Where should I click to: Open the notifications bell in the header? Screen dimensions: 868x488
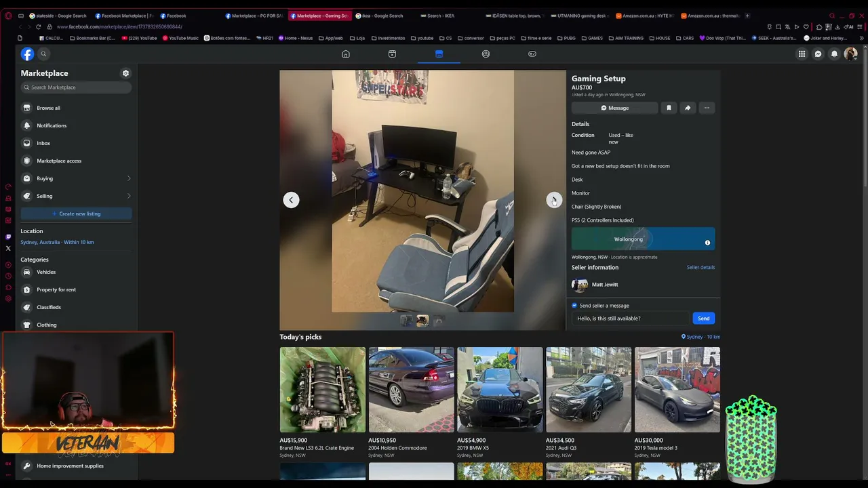tap(834, 54)
